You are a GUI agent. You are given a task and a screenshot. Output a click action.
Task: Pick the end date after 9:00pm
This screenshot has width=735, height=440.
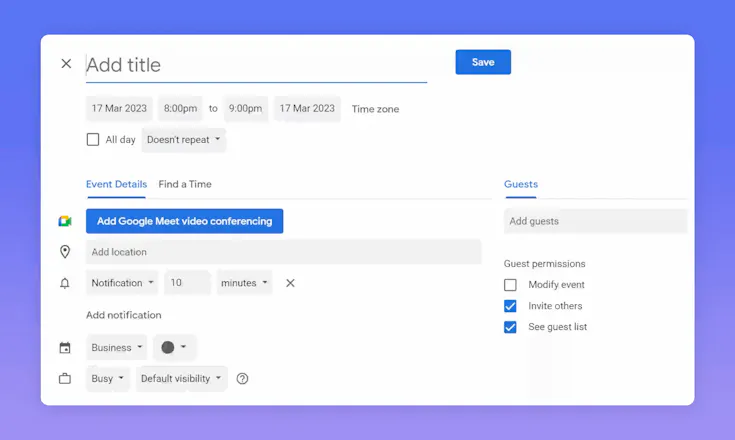click(308, 109)
